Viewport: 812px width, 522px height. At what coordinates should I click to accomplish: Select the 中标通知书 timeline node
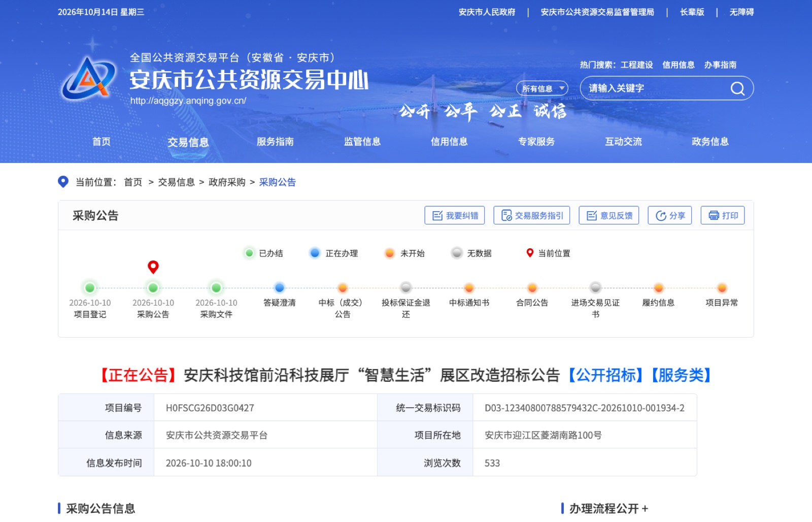point(469,288)
